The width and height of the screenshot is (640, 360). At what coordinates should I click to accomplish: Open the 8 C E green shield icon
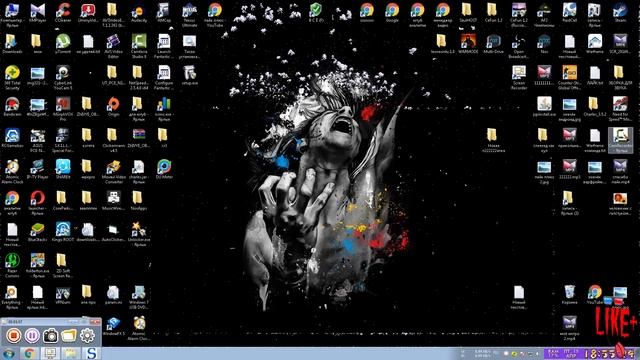(x=316, y=12)
